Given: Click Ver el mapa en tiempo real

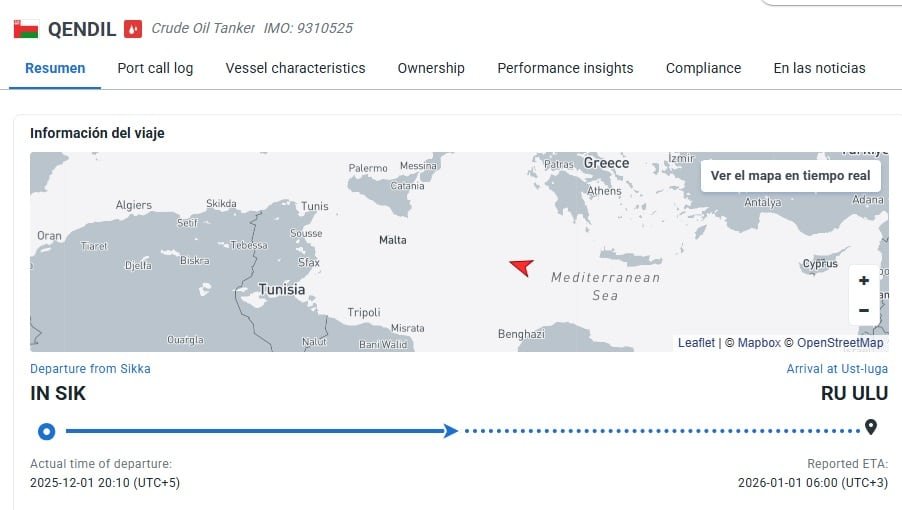Looking at the screenshot, I should [790, 175].
